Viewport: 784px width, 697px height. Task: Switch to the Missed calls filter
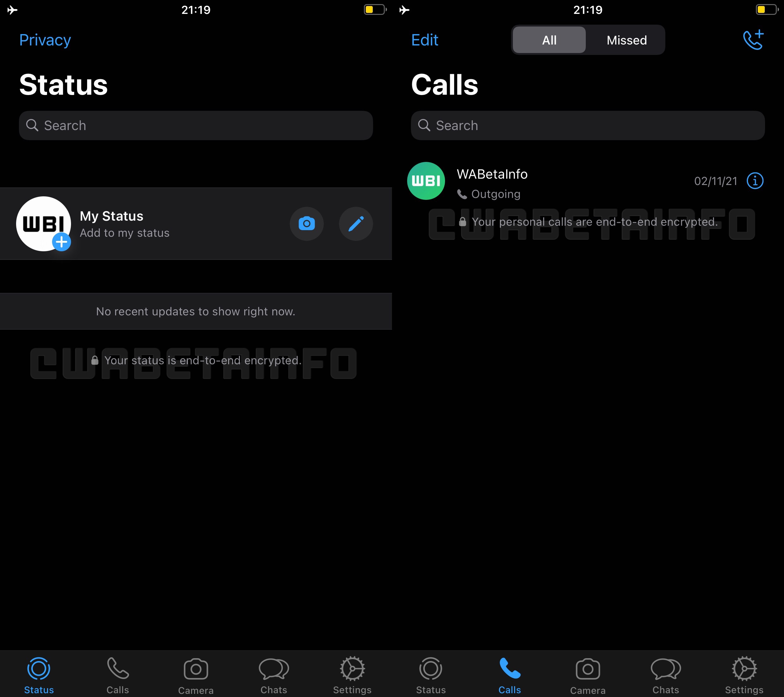(625, 39)
